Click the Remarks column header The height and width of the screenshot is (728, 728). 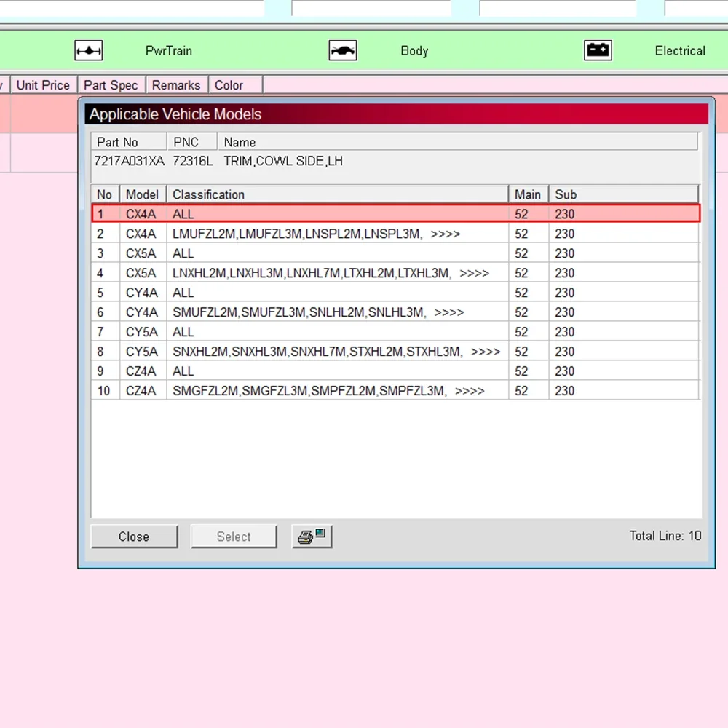pos(176,85)
